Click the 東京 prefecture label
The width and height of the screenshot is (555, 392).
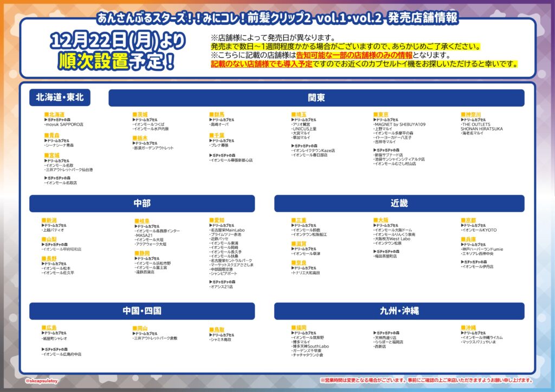pyautogui.click(x=381, y=115)
